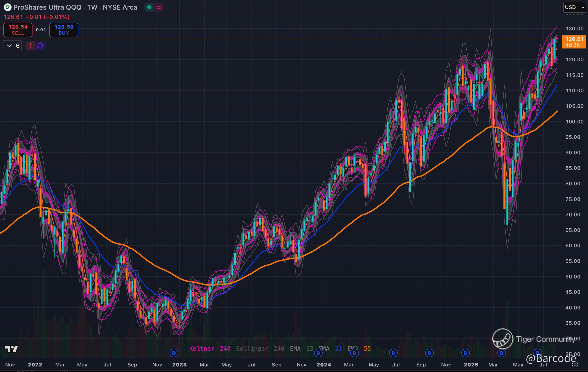This screenshot has height=372, width=588.
Task: Click the pink approximate-data indicator icon
Action: [x=159, y=7]
